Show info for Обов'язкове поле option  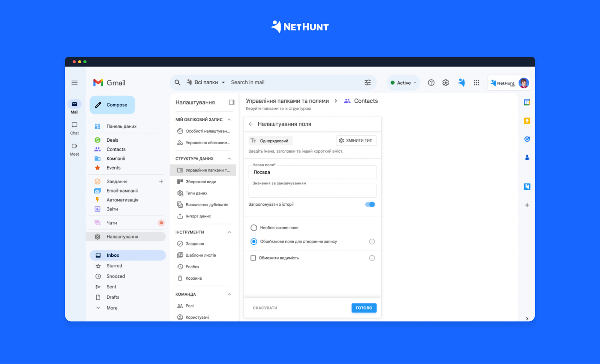pos(372,241)
